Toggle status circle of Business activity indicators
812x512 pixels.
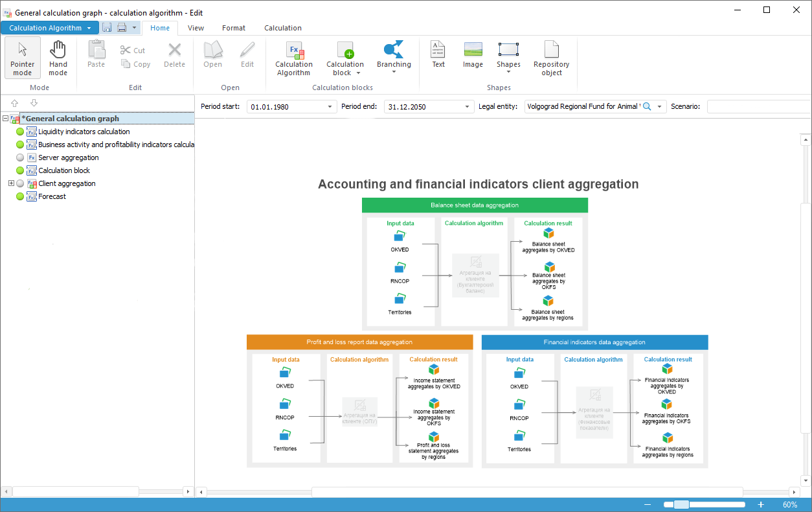[x=20, y=145]
